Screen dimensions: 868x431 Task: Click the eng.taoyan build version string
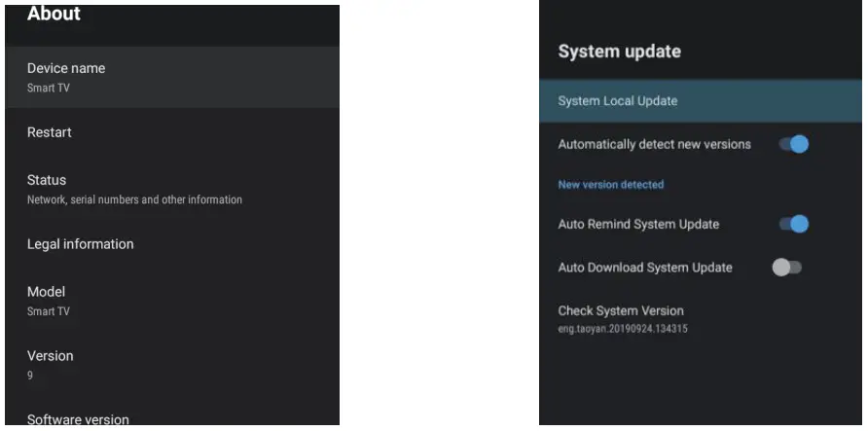pyautogui.click(x=623, y=329)
